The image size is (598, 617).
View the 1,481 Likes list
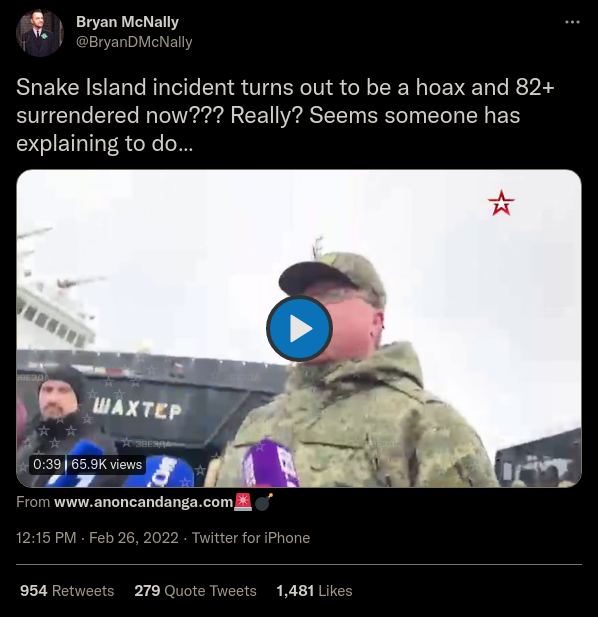click(x=314, y=591)
